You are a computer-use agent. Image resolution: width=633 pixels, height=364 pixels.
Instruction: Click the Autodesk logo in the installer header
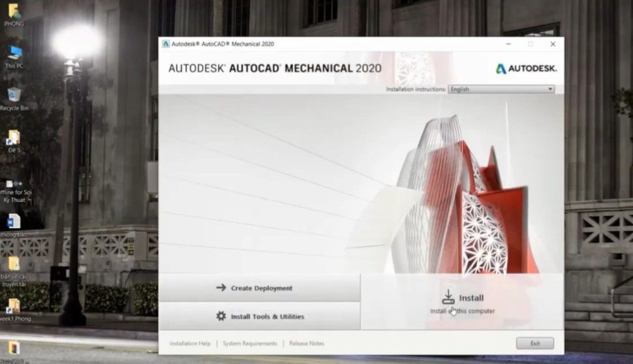[526, 68]
